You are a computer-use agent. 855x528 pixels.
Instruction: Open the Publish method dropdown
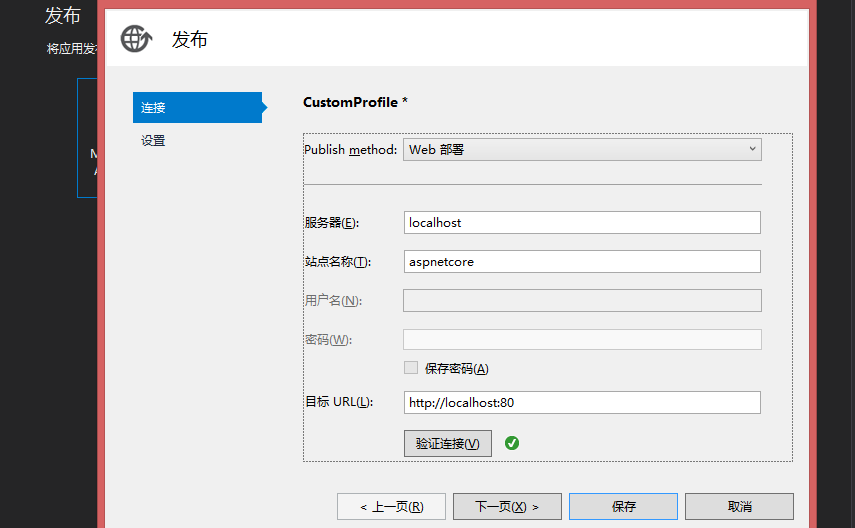pyautogui.click(x=582, y=149)
